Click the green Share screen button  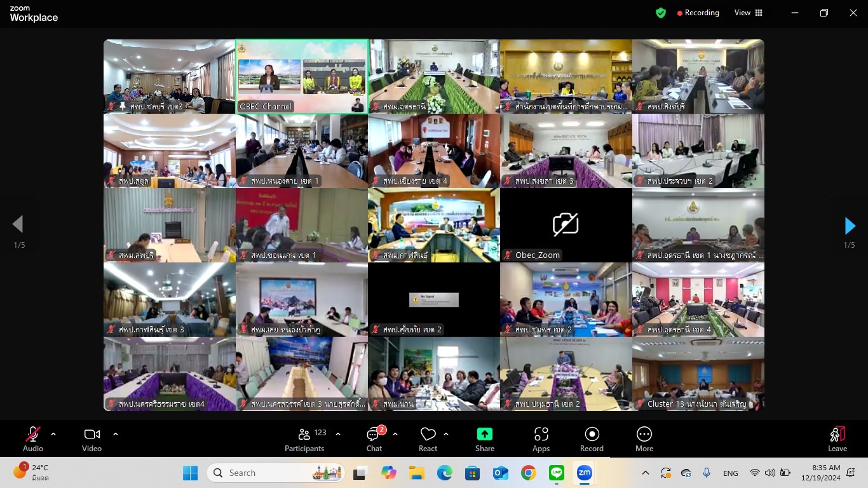(x=485, y=439)
